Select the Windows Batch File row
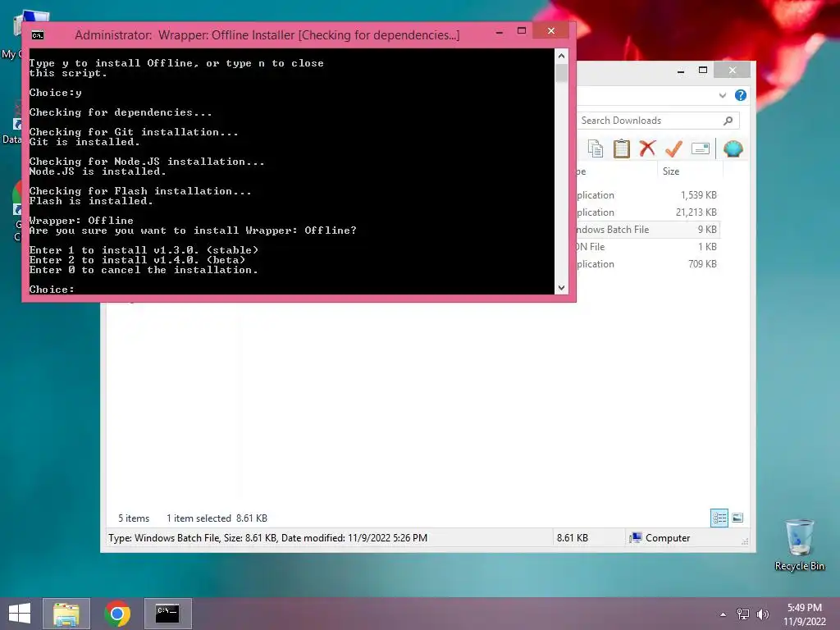The height and width of the screenshot is (630, 840). click(x=647, y=230)
